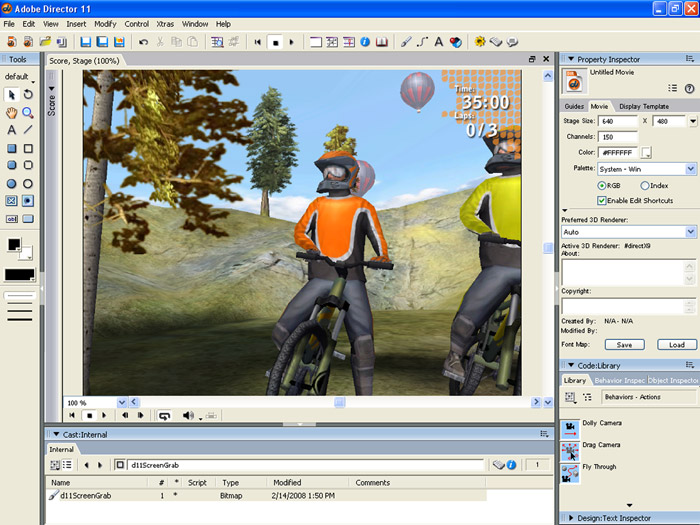Choose the Line drawing tool

coord(28,130)
